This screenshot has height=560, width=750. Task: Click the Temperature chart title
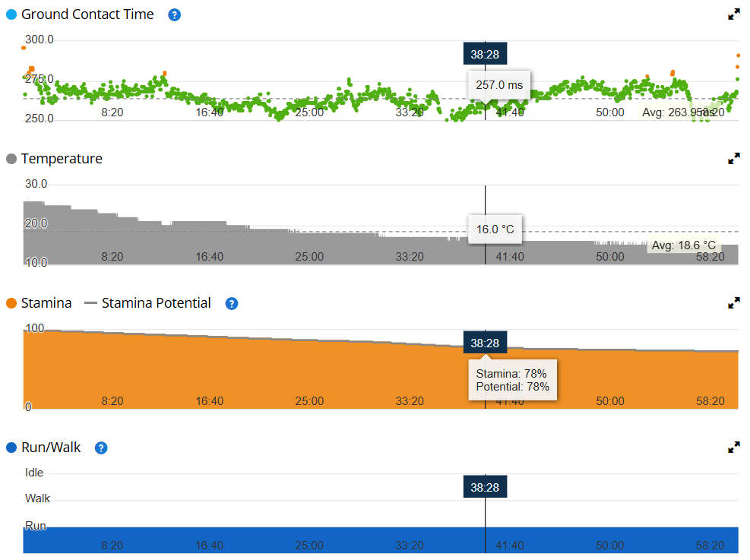point(62,159)
